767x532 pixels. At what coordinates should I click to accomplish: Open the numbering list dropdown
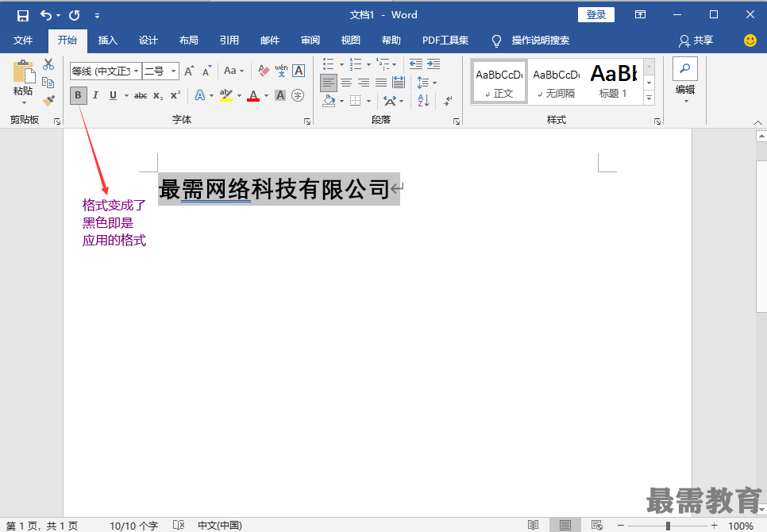coord(368,64)
